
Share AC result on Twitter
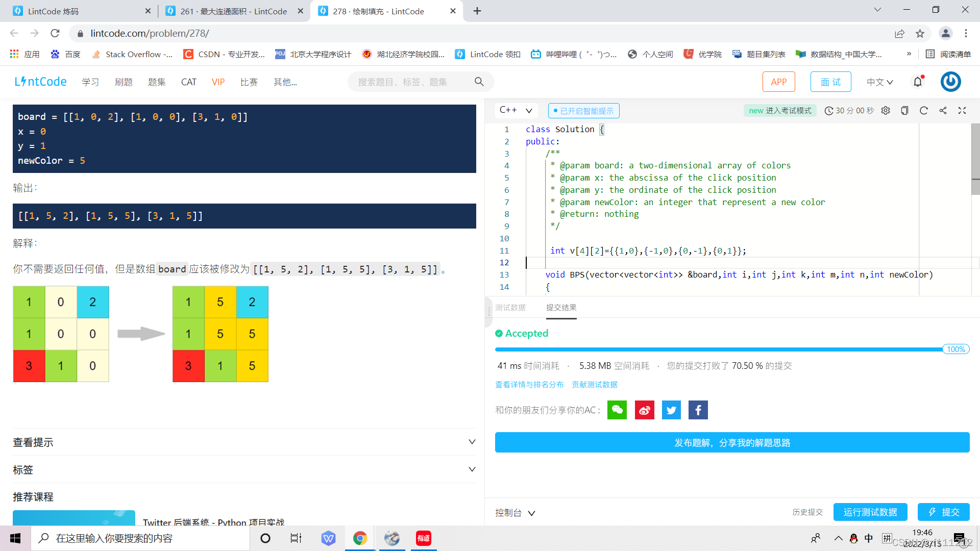tap(671, 410)
